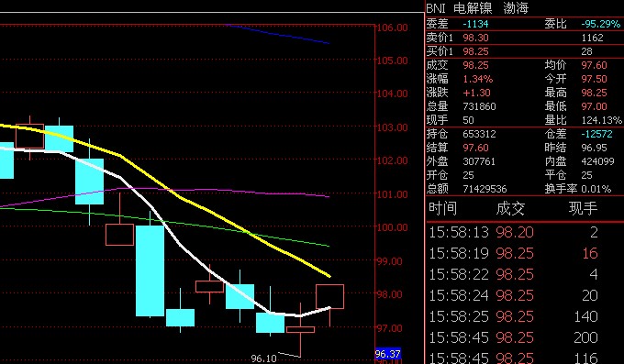Click the blue moving average line near 106.00
The width and height of the screenshot is (624, 364).
[x=277, y=34]
